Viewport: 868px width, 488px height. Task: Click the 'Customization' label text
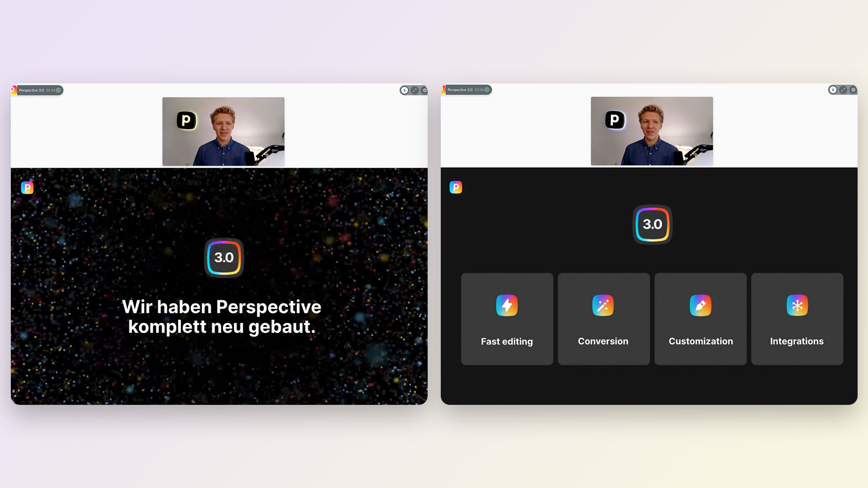[701, 341]
